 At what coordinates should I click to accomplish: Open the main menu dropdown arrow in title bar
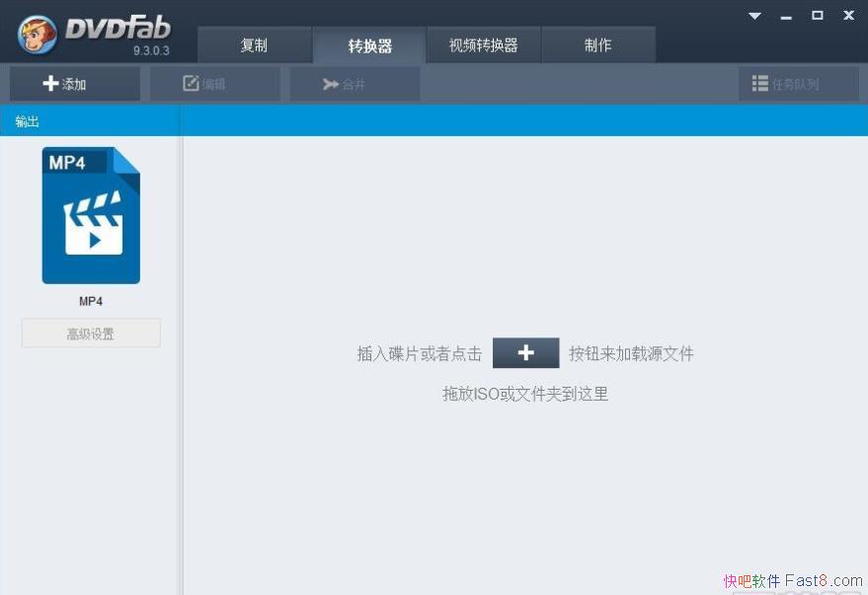[753, 16]
